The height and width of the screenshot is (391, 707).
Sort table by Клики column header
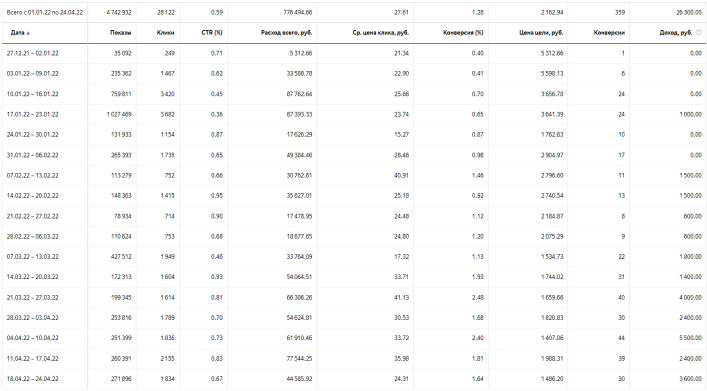tap(166, 33)
